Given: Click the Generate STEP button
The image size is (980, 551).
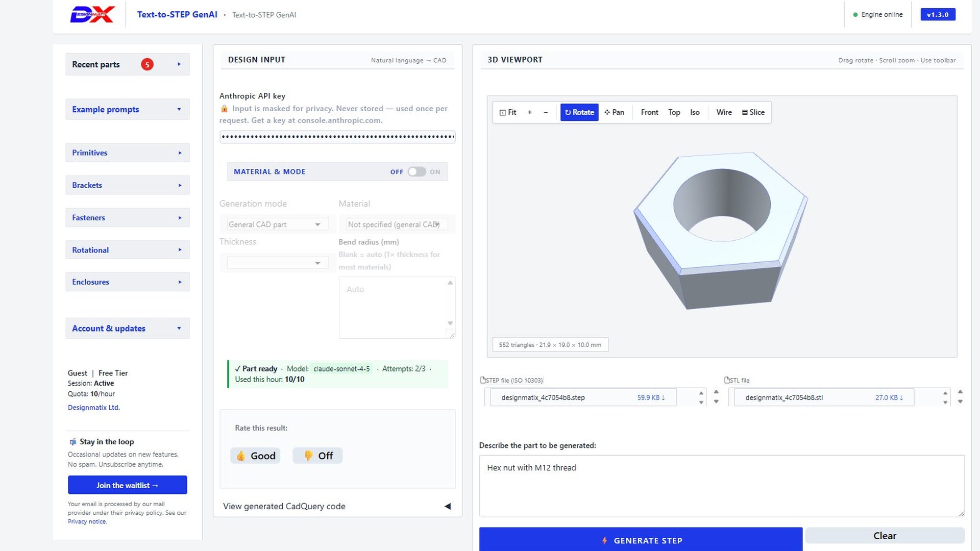Looking at the screenshot, I should (x=641, y=540).
